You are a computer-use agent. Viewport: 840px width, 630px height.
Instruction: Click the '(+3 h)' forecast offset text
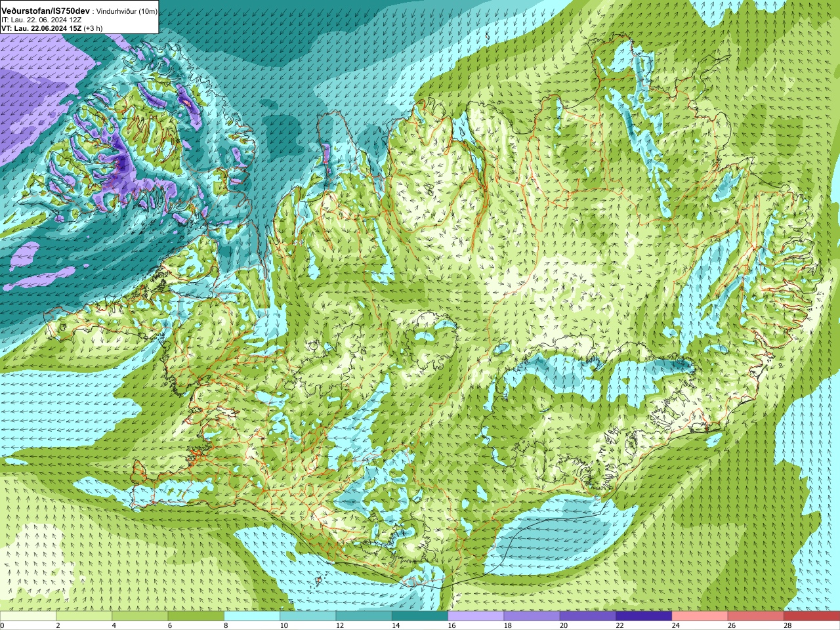coord(93,28)
